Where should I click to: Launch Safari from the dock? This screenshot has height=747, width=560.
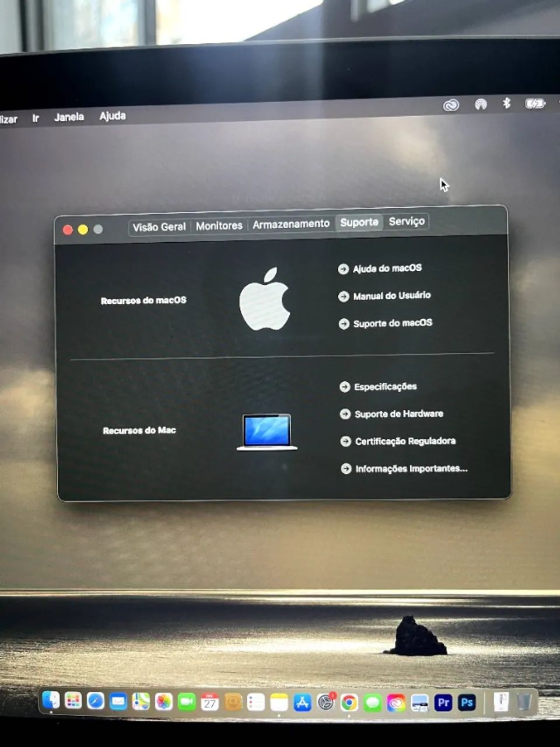(x=96, y=701)
